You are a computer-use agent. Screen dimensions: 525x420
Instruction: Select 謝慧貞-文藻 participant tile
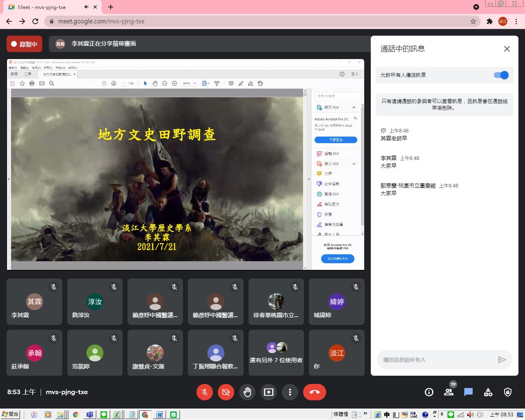tap(155, 353)
